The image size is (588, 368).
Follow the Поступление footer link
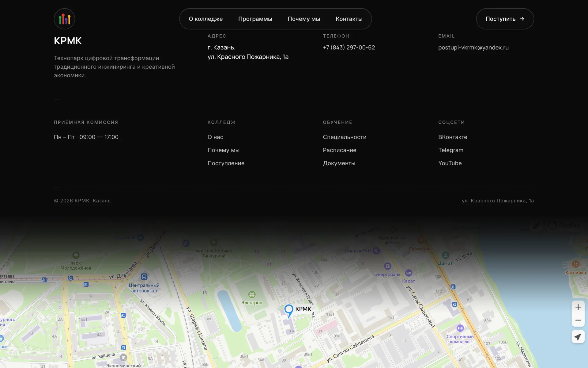[226, 163]
